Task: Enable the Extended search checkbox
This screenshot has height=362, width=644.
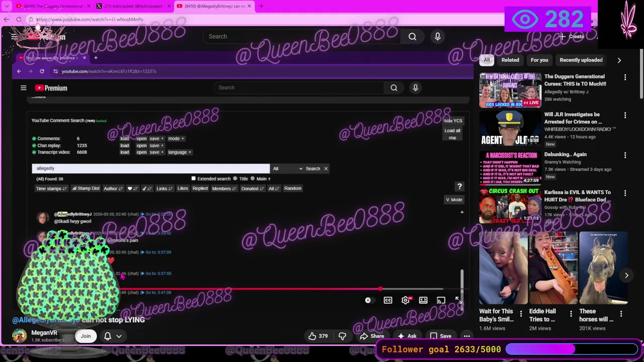Action: point(194,178)
